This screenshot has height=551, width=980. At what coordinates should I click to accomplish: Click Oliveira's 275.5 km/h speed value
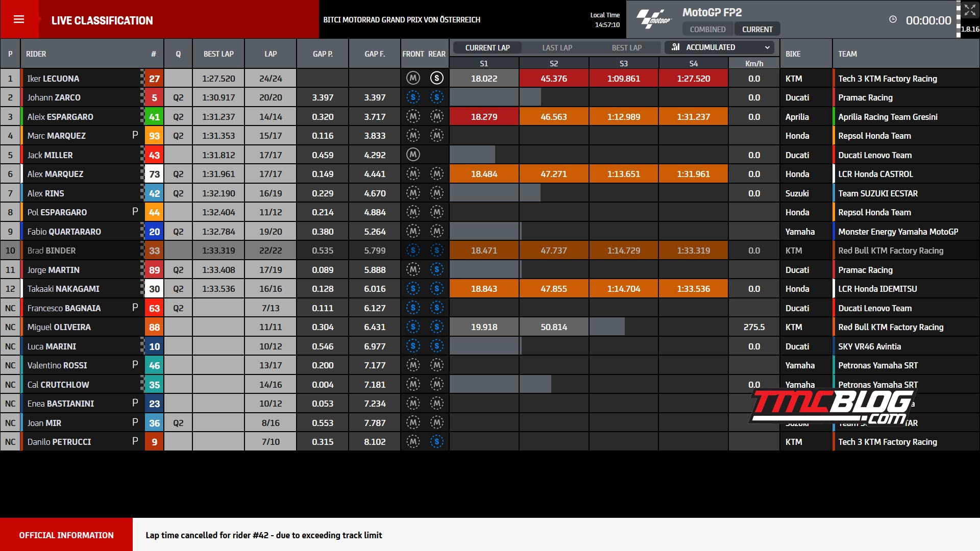click(754, 327)
